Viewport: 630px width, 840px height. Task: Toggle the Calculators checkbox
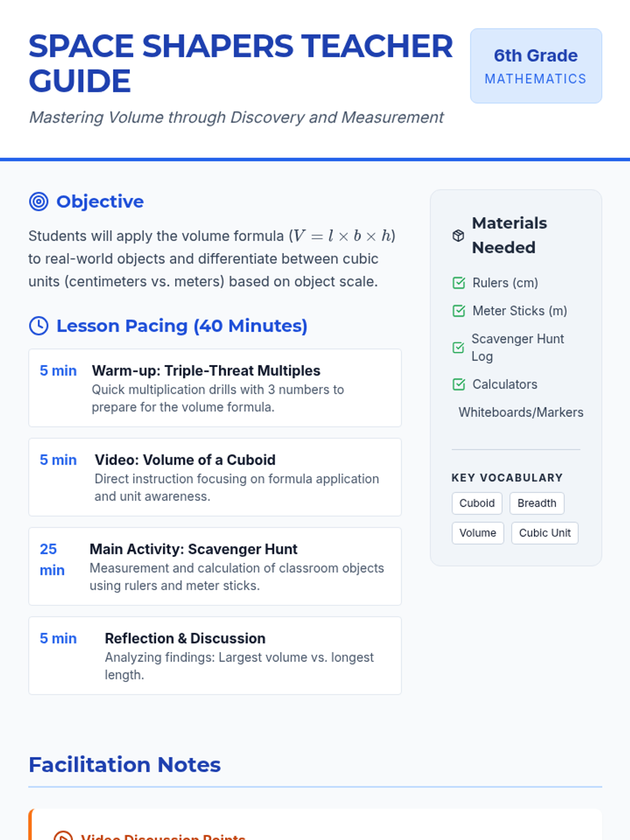pyautogui.click(x=459, y=384)
